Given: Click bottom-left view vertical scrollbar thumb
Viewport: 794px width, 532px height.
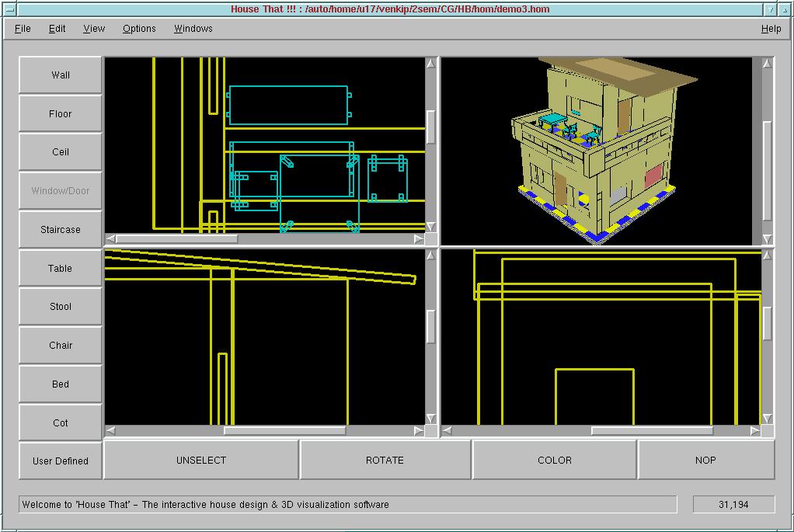Looking at the screenshot, I should coord(430,326).
